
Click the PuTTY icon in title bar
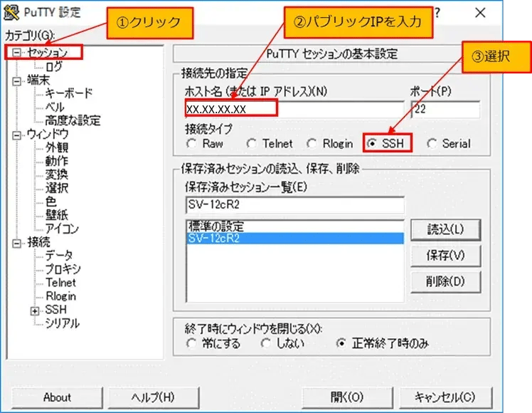click(11, 12)
